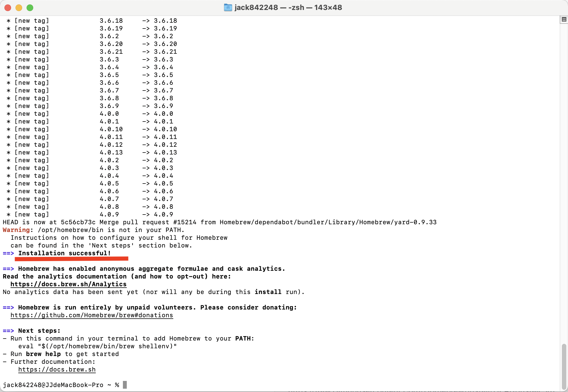Click the tag line '4.0.5 -> 4.0.5'

click(x=90, y=184)
